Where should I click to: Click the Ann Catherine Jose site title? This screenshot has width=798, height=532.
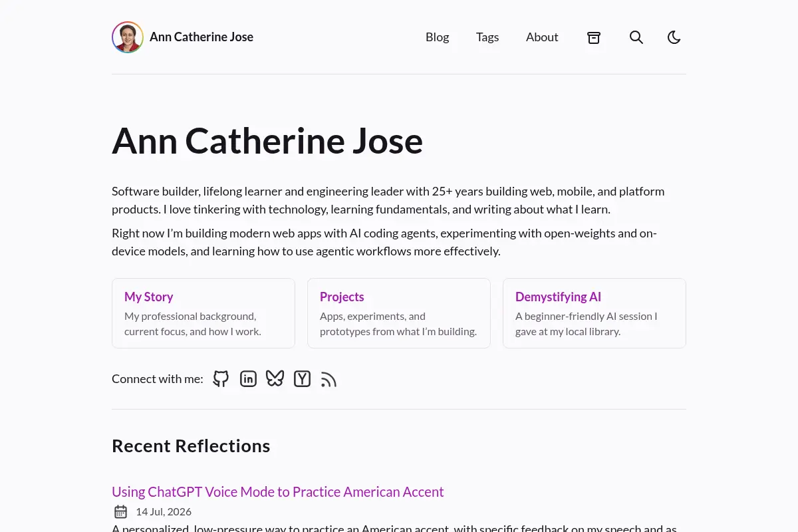tap(201, 37)
